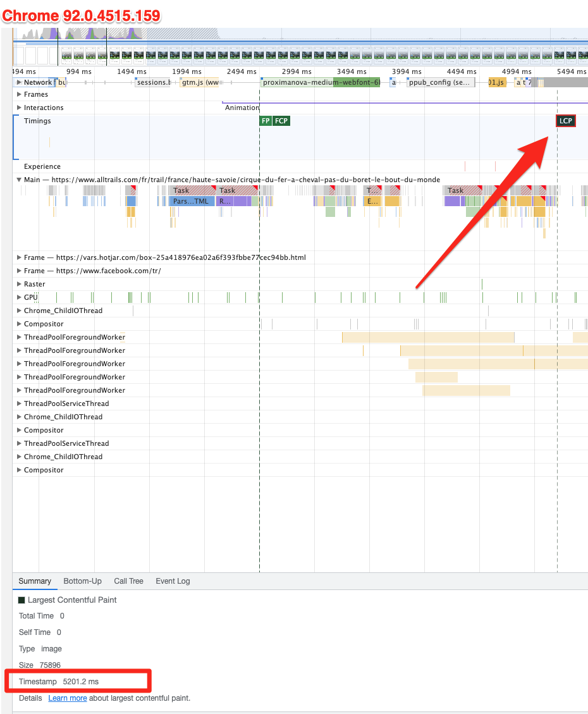This screenshot has height=714, width=588.
Task: Click the 2994 ms ruler label
Action: 297,71
